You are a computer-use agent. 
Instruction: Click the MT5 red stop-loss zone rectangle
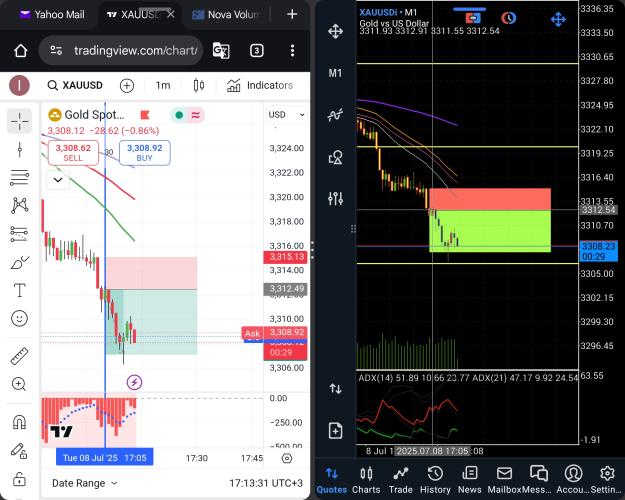[490, 199]
